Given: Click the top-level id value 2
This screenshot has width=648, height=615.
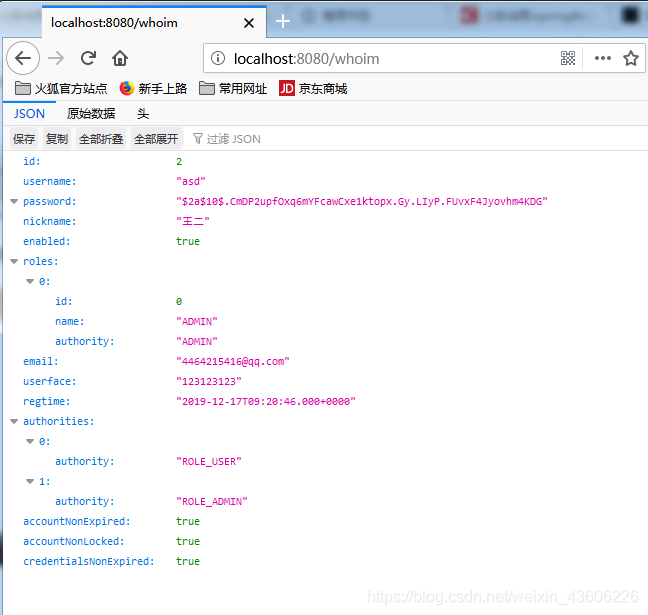Looking at the screenshot, I should pos(179,162).
